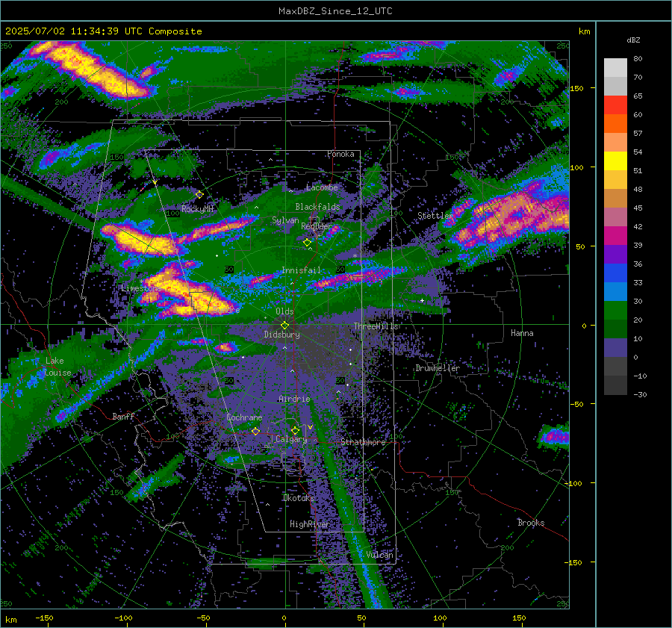Click the Innisfail city label
The image size is (672, 628).
click(x=301, y=270)
